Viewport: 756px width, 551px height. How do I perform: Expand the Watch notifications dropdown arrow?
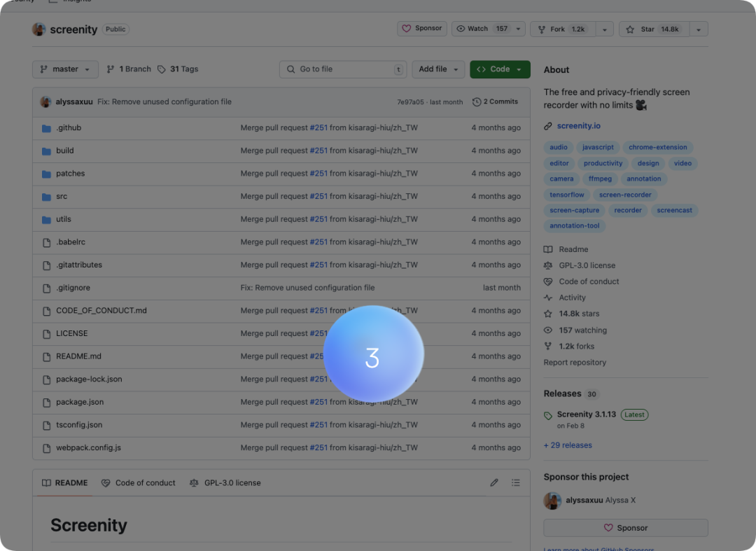click(518, 29)
